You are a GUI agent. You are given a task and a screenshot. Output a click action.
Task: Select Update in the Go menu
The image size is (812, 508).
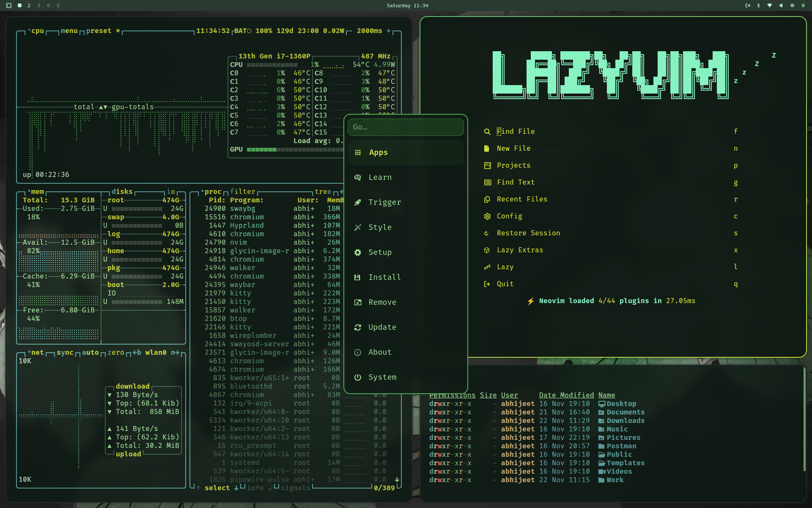pyautogui.click(x=406, y=327)
